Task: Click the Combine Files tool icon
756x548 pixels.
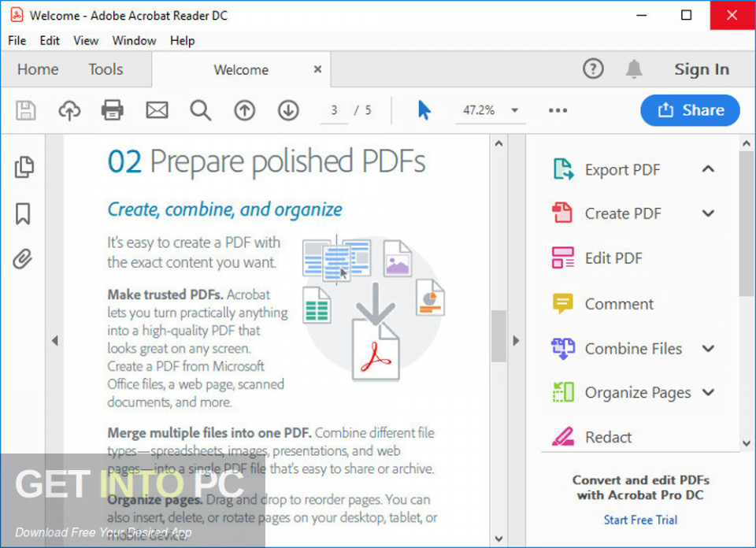Action: (x=562, y=349)
